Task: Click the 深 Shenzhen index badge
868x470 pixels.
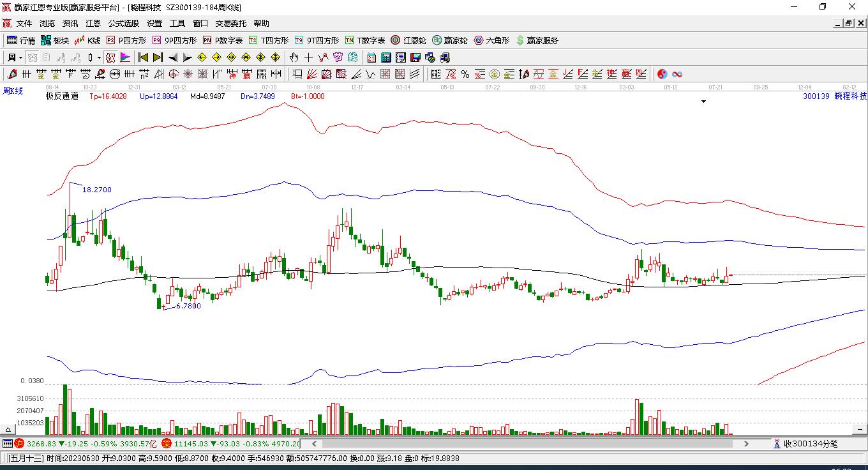Action: tap(166, 443)
